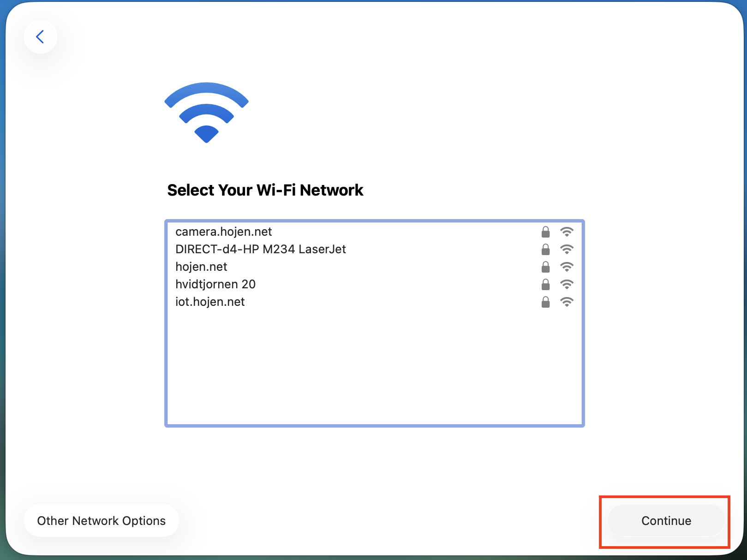Go back using the chevron arrow
This screenshot has height=560, width=747.
pyautogui.click(x=41, y=37)
